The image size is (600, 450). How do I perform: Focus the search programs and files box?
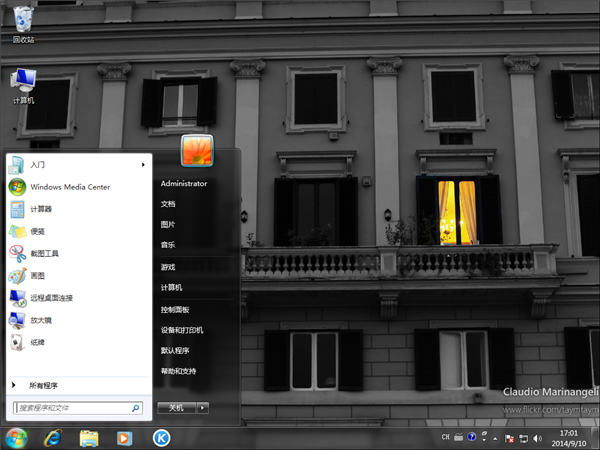(x=72, y=408)
